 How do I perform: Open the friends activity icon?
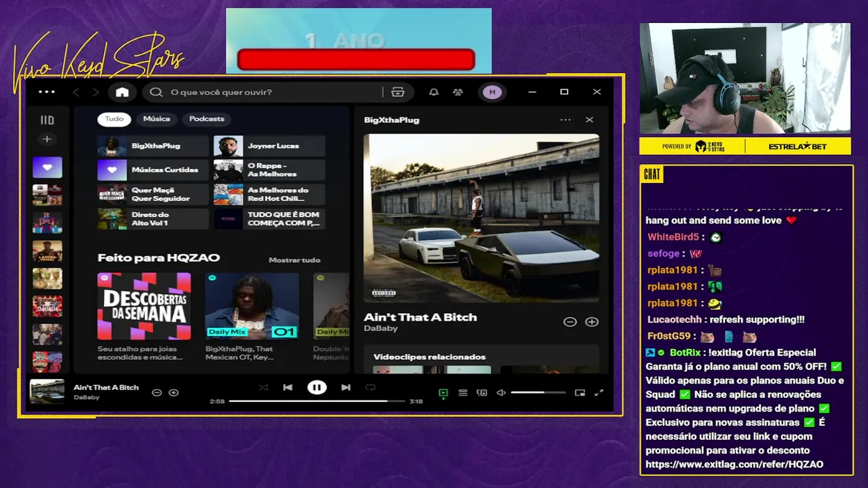tap(458, 92)
